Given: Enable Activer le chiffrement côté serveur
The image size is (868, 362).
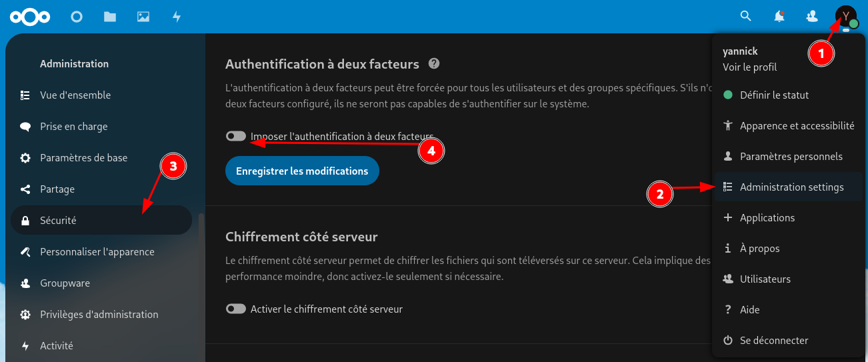Looking at the screenshot, I should [236, 309].
